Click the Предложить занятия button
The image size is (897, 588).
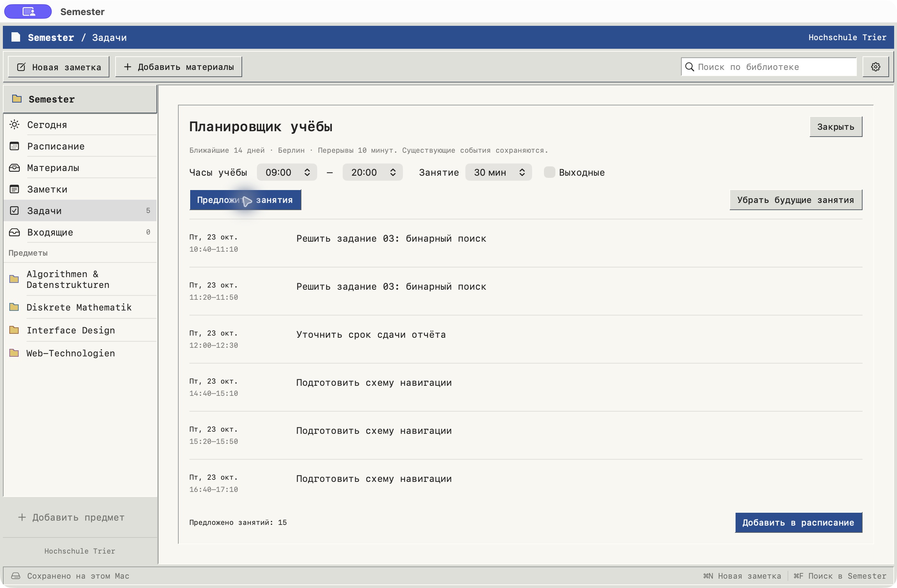(x=245, y=200)
